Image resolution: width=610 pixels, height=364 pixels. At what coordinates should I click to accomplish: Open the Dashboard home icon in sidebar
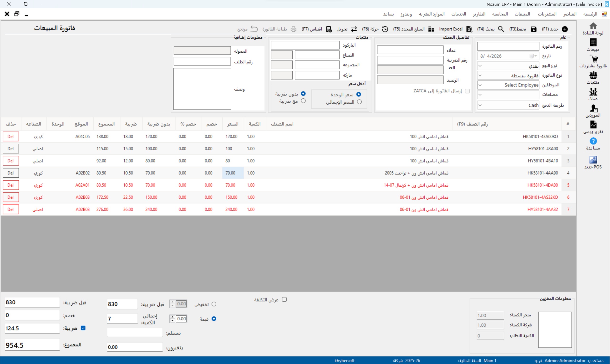pyautogui.click(x=593, y=26)
